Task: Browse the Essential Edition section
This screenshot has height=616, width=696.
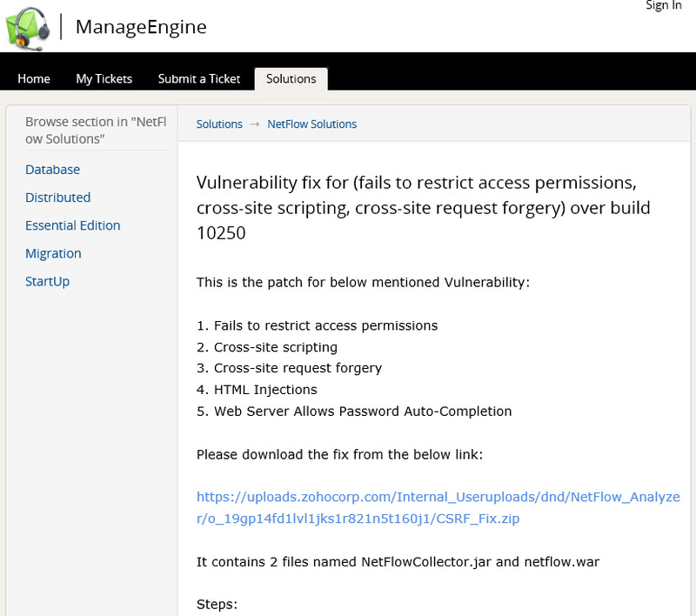Action: (x=72, y=225)
